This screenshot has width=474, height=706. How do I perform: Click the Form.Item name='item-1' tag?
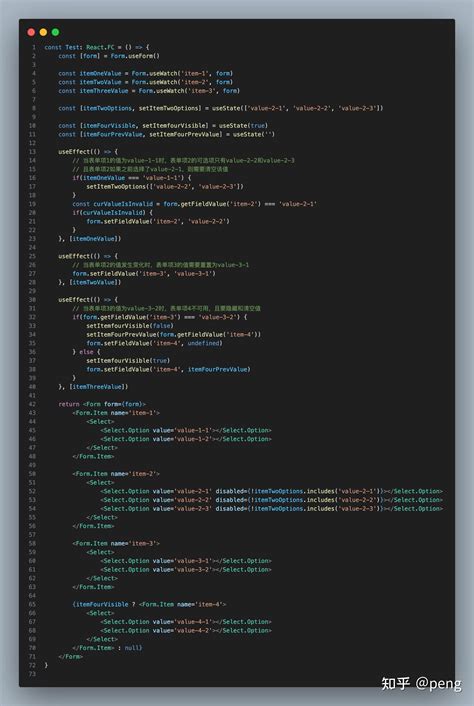point(116,413)
